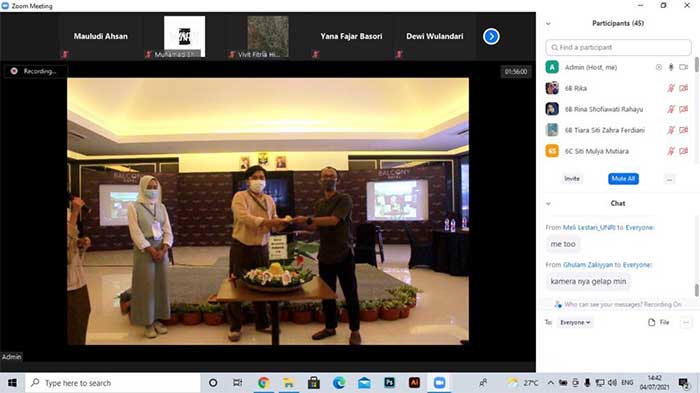Screen dimensions: 700x393
Task: Click 6B Rina Shofiawati Rahayu avatar
Action: coord(552,109)
